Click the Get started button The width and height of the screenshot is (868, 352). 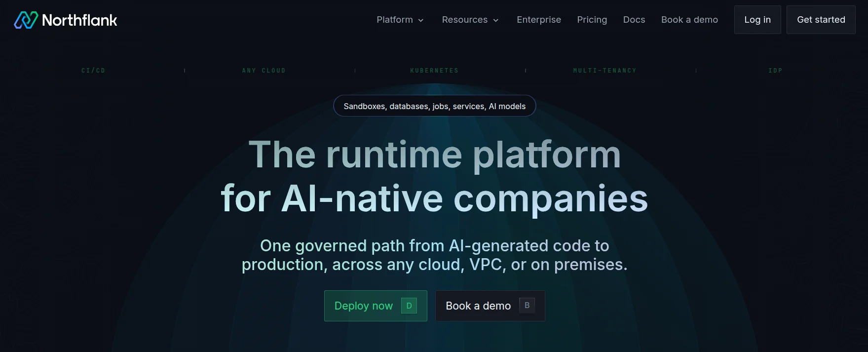click(821, 20)
